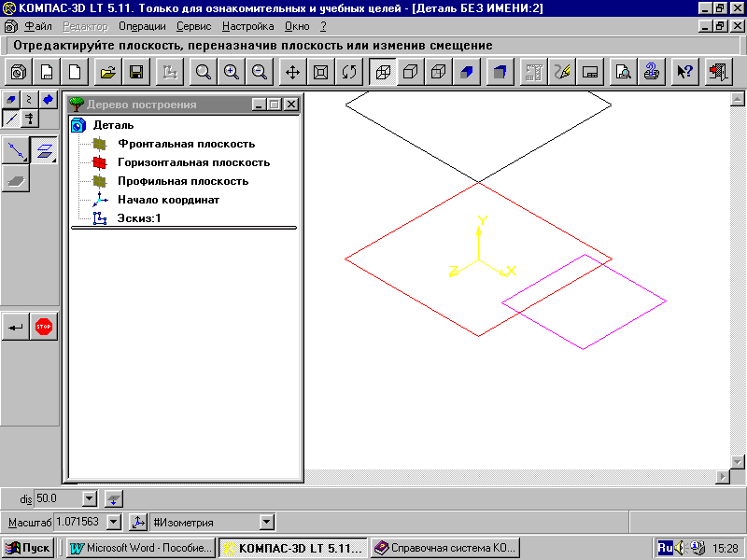Open the Сервис menu

[193, 27]
